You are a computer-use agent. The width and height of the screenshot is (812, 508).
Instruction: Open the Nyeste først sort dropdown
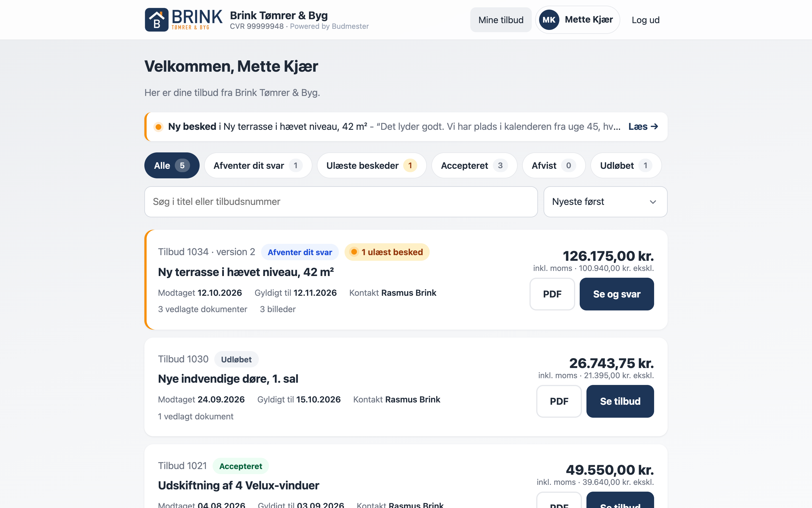click(605, 202)
